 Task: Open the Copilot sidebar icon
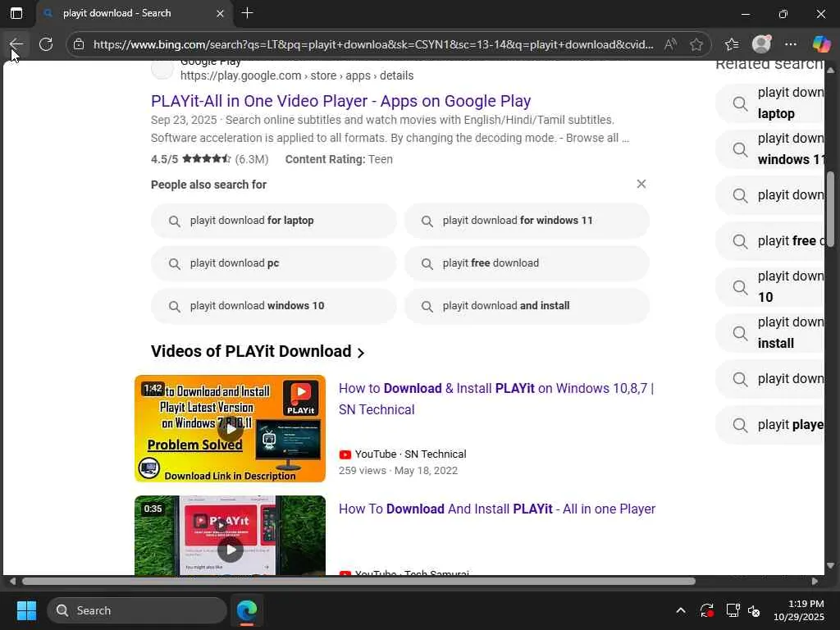(x=821, y=44)
